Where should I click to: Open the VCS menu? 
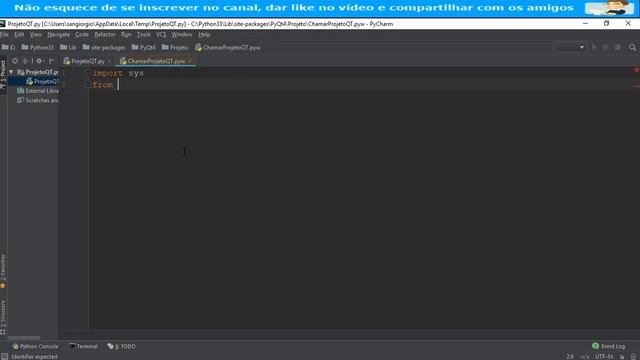point(161,35)
